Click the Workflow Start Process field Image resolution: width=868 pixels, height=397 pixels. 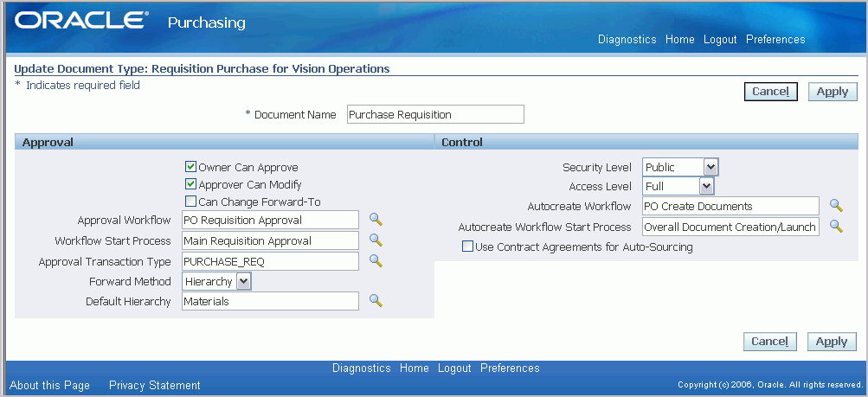pyautogui.click(x=271, y=240)
